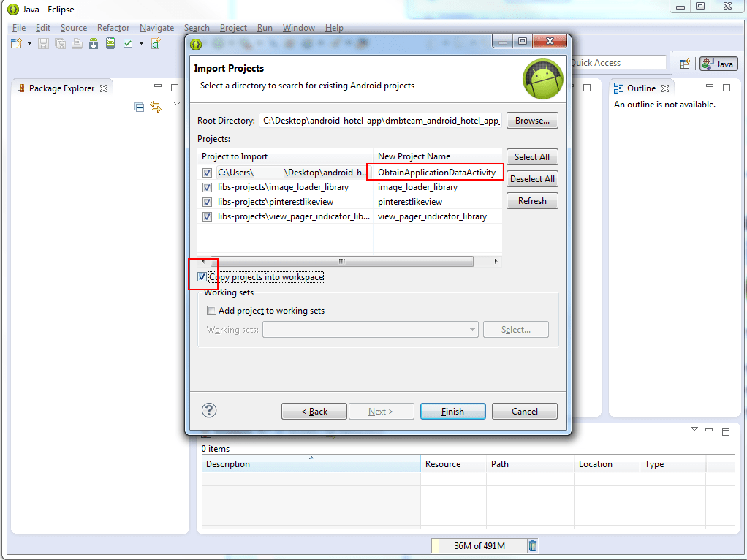Maximize the Problems view panel
This screenshot has width=747, height=560.
pyautogui.click(x=726, y=432)
